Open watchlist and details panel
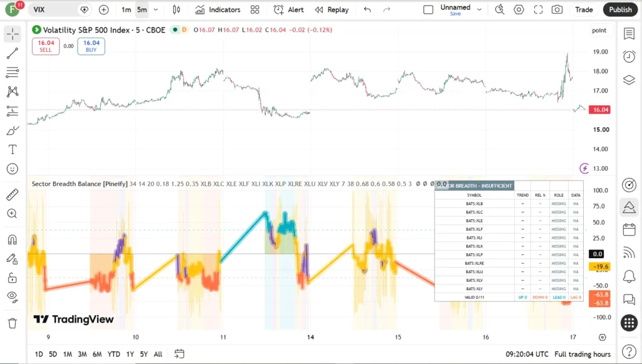This screenshot has height=364, width=642. coord(629,34)
